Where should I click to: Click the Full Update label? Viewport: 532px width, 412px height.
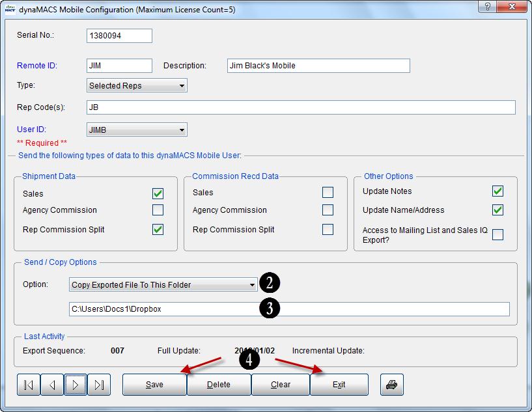tap(179, 350)
